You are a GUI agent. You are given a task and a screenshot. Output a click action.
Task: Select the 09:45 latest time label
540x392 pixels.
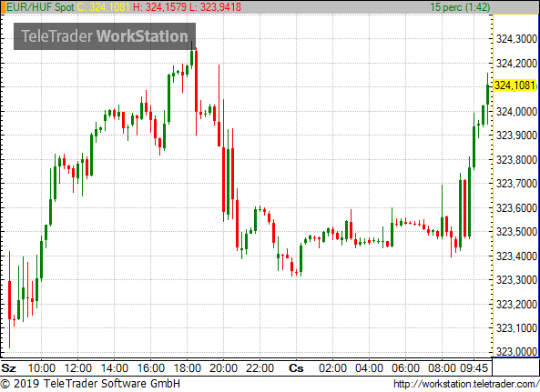coord(474,368)
